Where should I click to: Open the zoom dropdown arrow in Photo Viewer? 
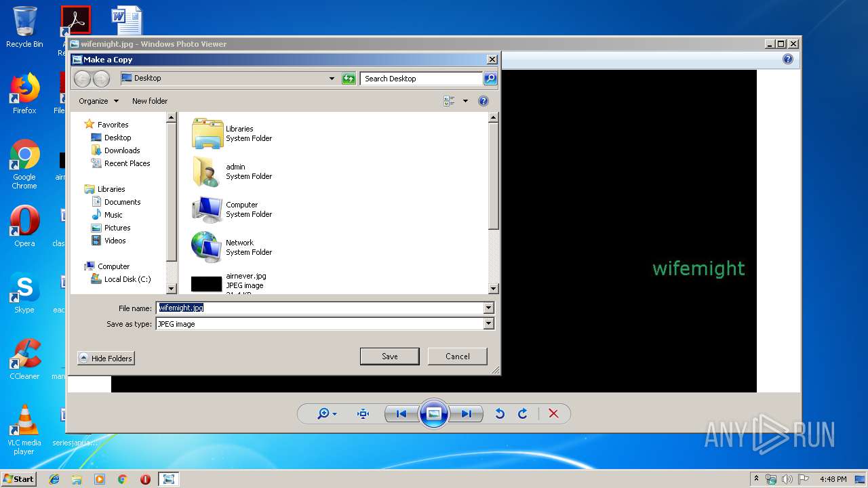pos(334,414)
